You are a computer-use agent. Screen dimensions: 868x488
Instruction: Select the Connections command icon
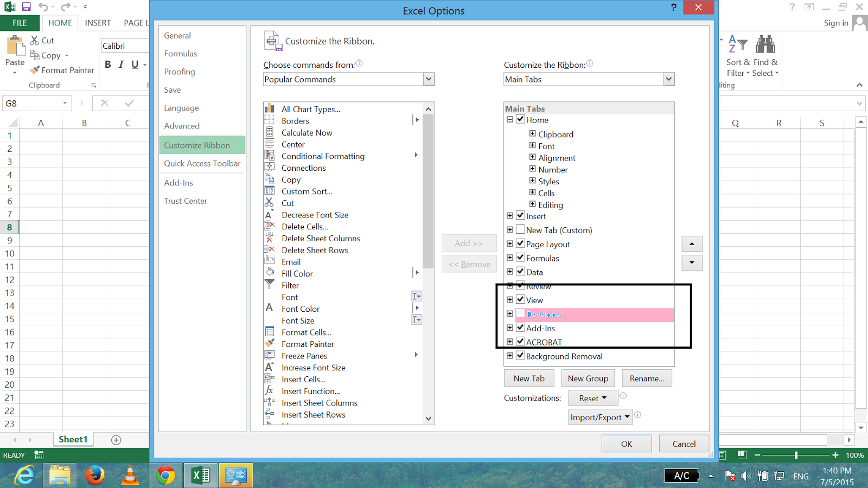pos(270,168)
